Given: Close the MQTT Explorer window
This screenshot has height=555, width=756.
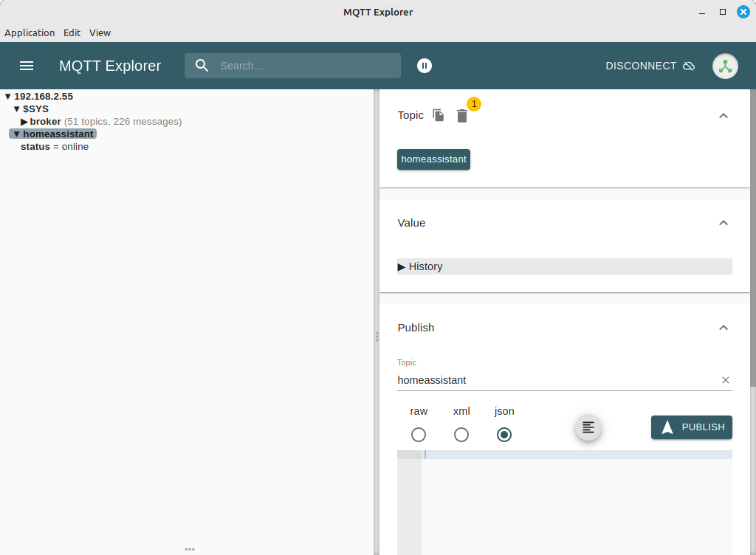Looking at the screenshot, I should pos(743,12).
